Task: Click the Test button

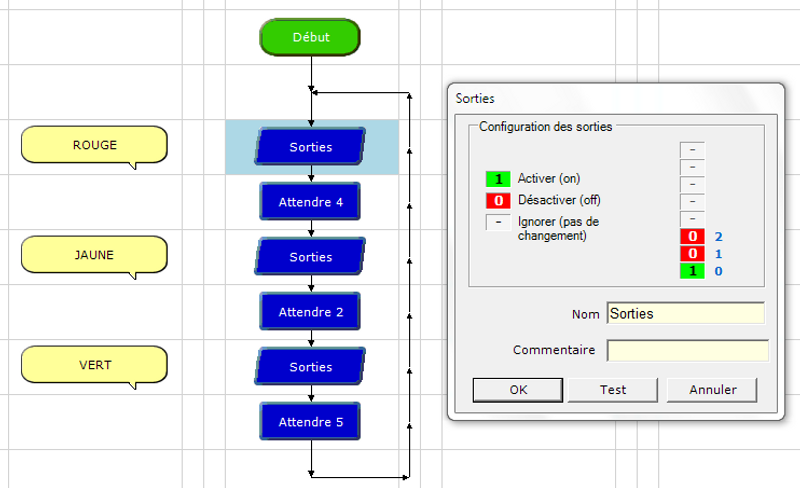Action: (613, 390)
